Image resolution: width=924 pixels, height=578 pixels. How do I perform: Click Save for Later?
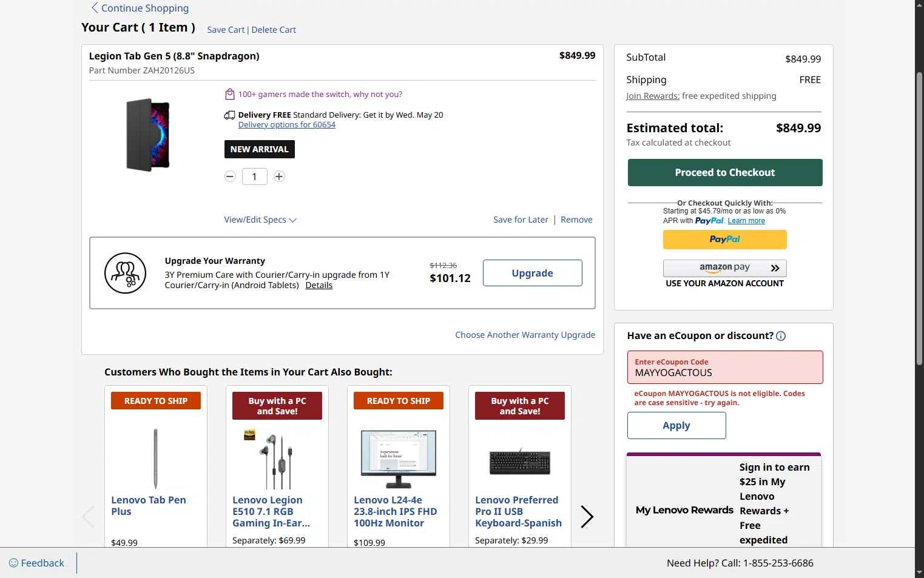(521, 220)
